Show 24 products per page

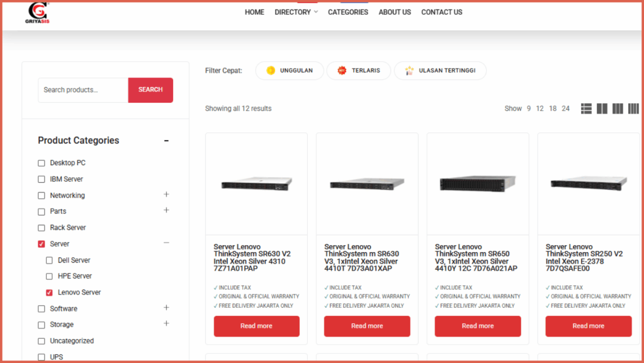coord(566,109)
